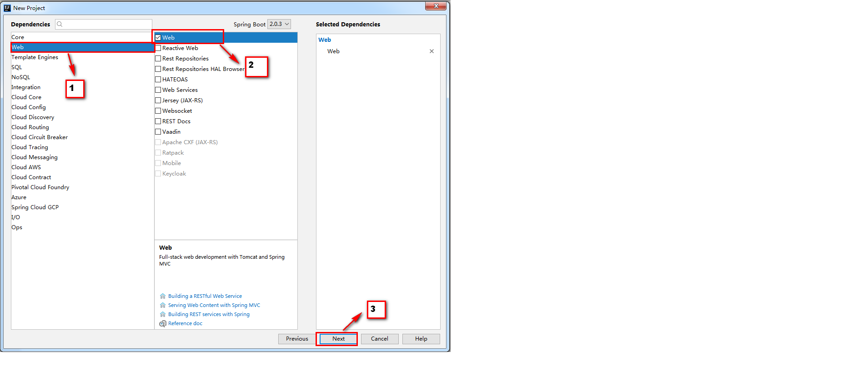Choose the Integration category

coord(82,87)
